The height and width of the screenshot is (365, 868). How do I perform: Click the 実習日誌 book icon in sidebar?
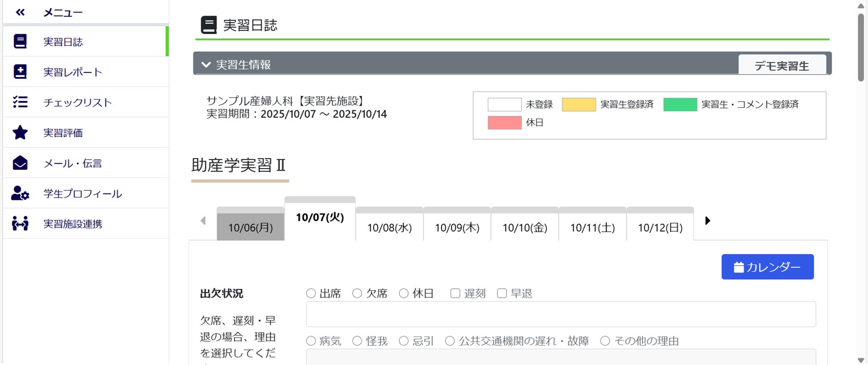point(20,41)
